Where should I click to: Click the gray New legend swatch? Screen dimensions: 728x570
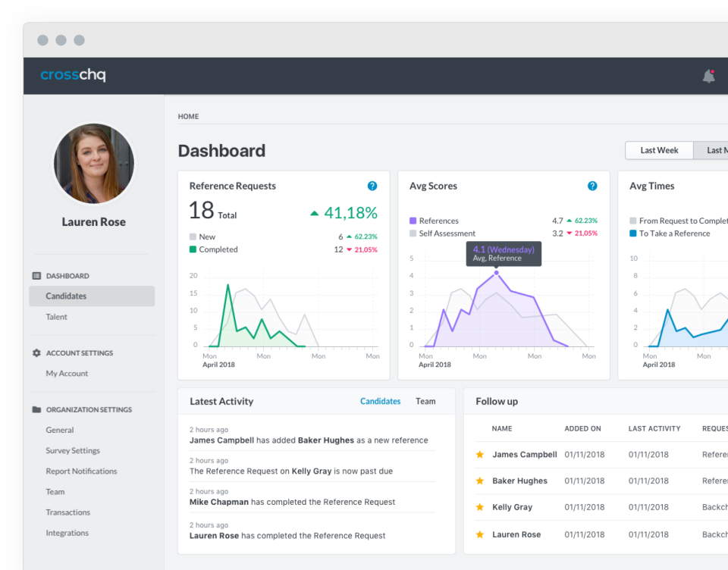[193, 236]
